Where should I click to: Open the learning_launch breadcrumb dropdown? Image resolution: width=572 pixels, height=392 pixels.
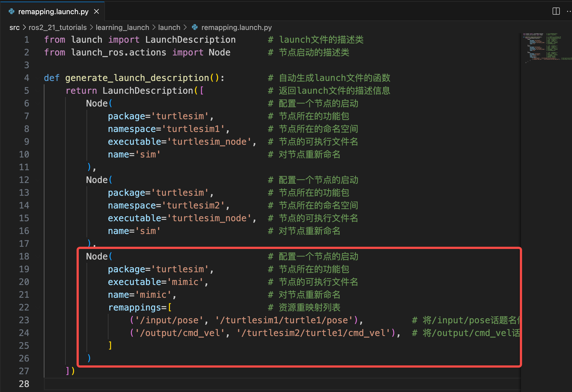[x=122, y=27]
